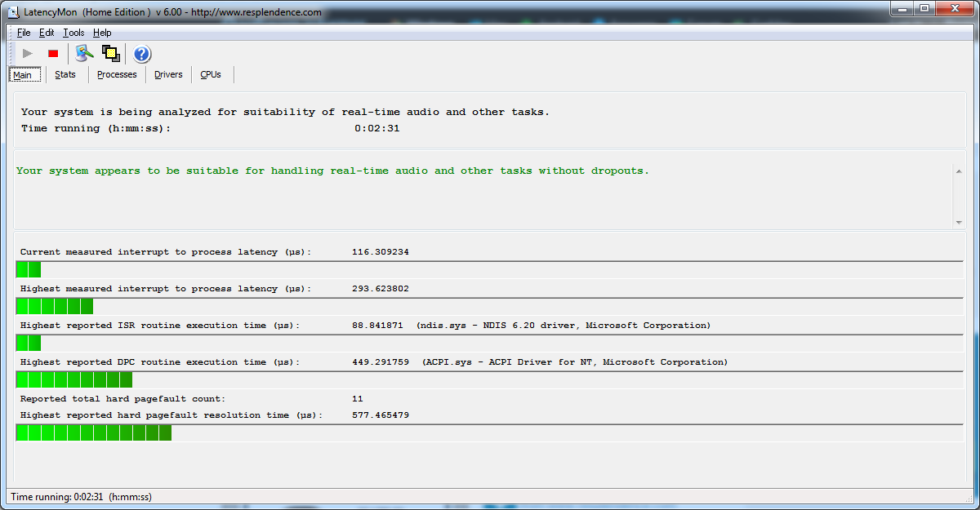
Task: Close the LatencyMon window
Action: coord(954,8)
